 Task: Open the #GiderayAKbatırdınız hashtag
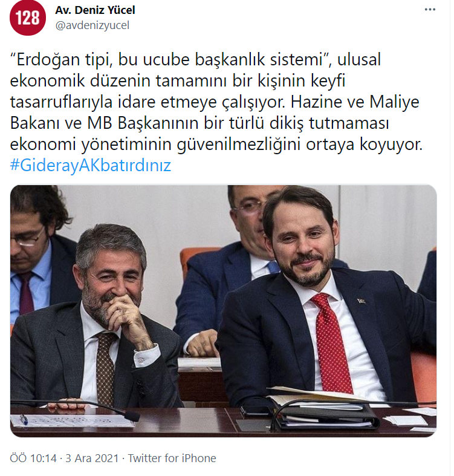(x=91, y=165)
